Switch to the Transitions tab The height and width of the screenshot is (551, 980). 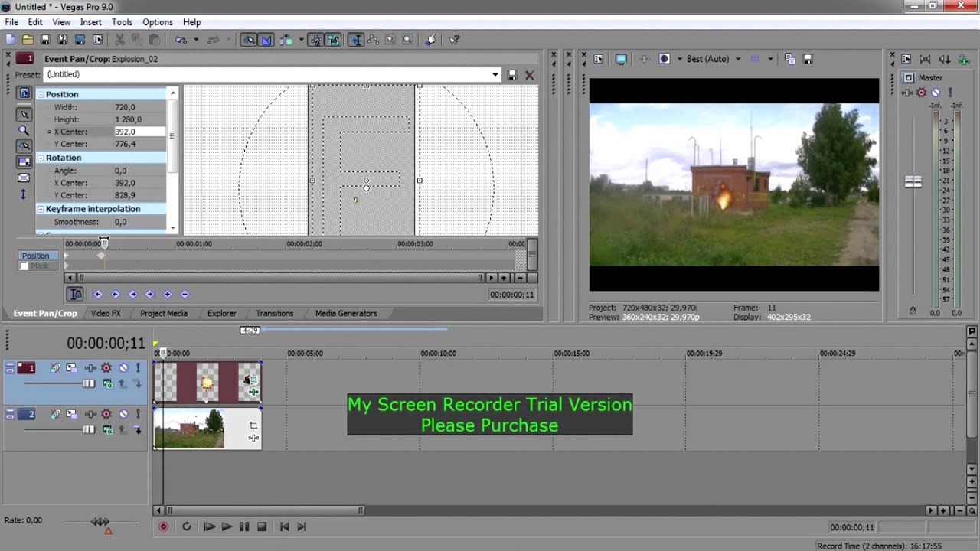point(275,313)
